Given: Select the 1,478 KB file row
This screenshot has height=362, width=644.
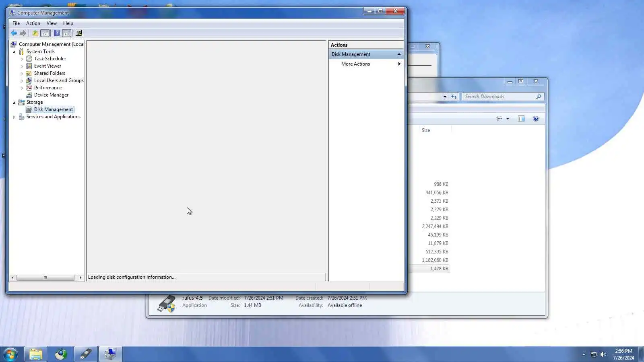Looking at the screenshot, I should click(x=429, y=269).
